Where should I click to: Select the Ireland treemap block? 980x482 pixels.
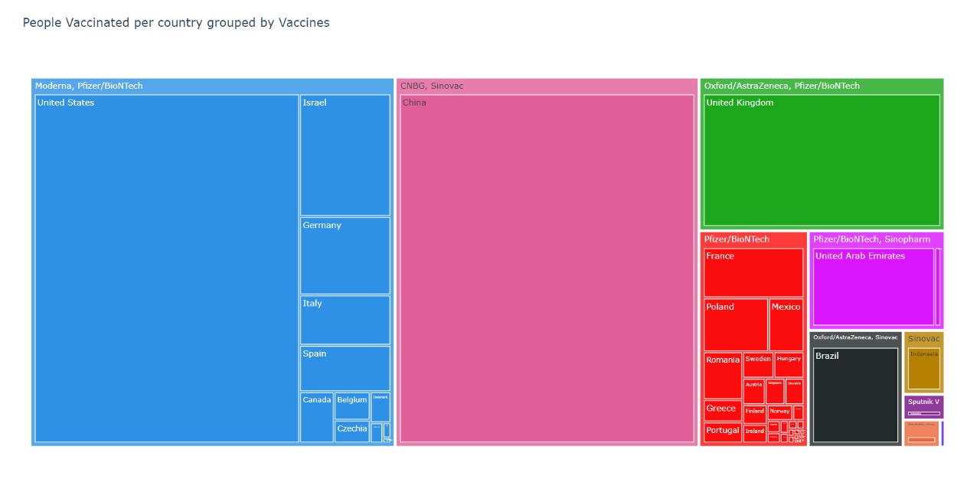pos(755,434)
